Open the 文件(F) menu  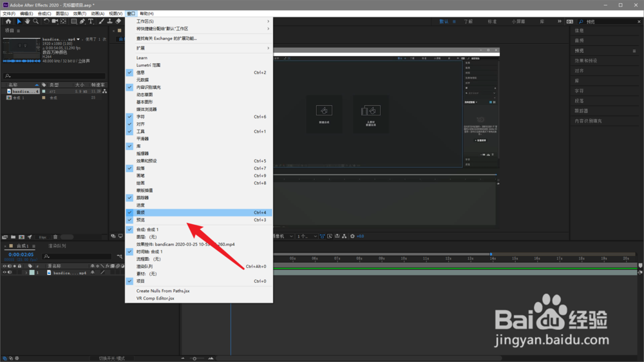click(x=8, y=14)
